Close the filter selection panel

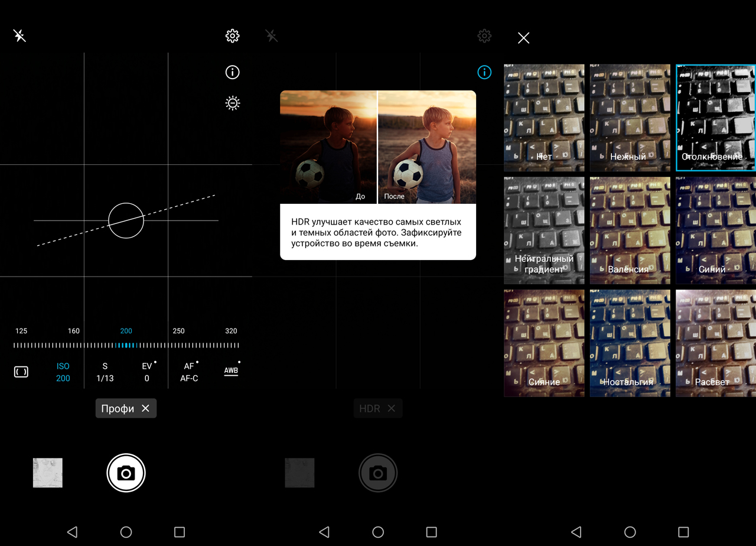(x=523, y=38)
